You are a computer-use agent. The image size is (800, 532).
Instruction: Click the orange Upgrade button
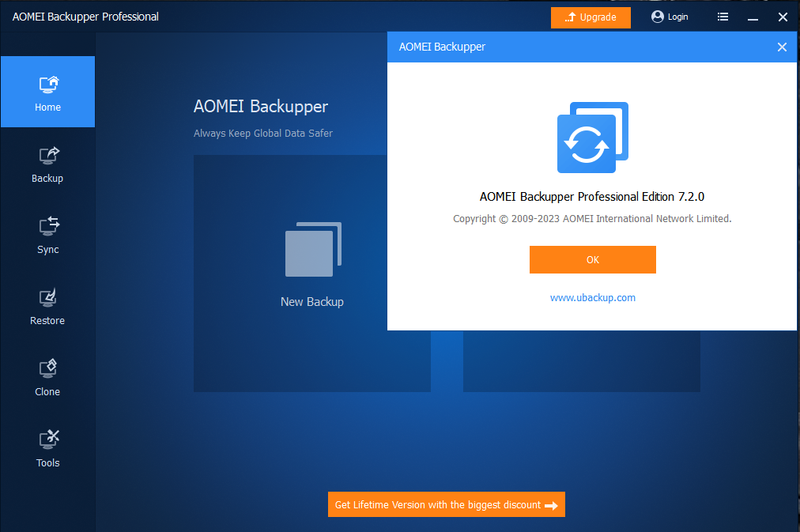(591, 17)
